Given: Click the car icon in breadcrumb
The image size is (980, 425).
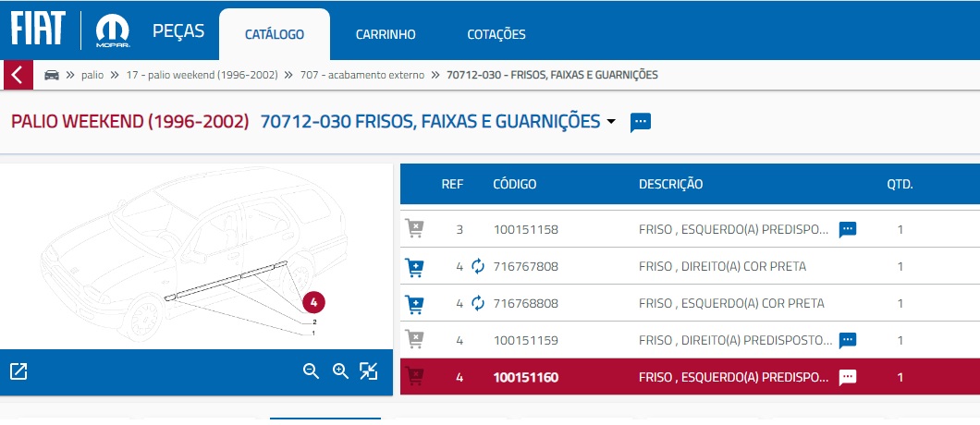Looking at the screenshot, I should pos(52,75).
